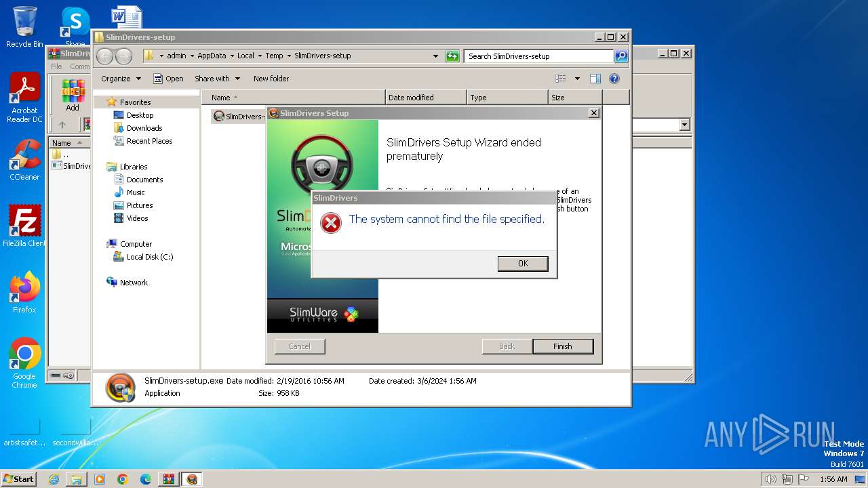Open the Word document desktop icon

pos(126,17)
